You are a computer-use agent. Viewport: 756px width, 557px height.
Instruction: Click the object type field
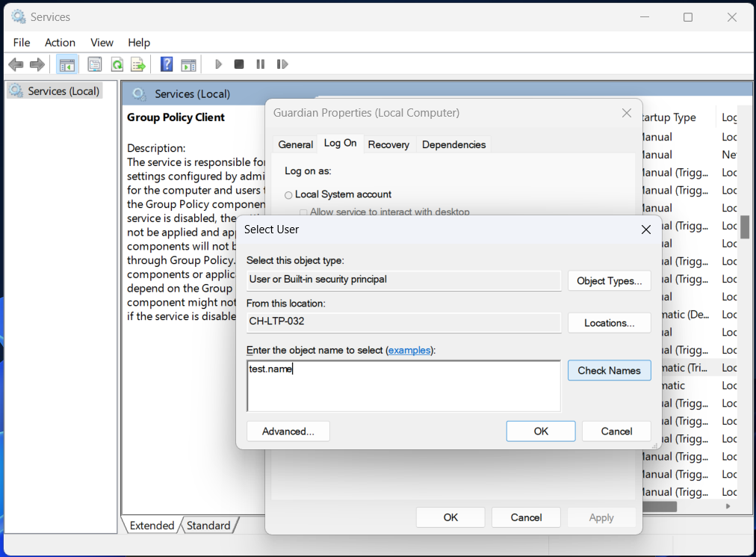[403, 280]
